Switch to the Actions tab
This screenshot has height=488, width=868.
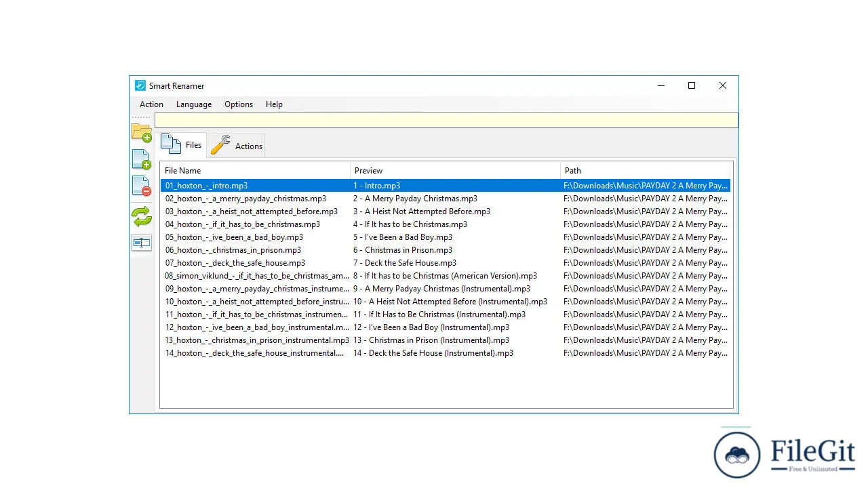click(x=236, y=146)
